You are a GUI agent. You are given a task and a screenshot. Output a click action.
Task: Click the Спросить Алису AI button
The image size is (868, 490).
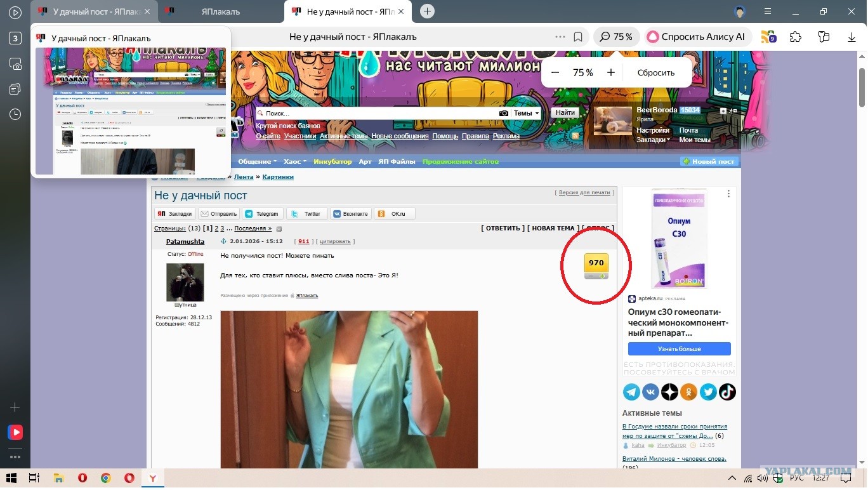697,37
